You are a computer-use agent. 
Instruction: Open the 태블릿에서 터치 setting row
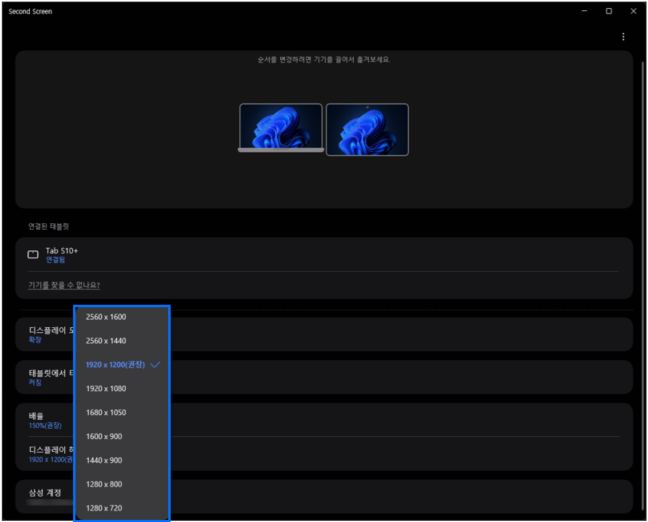pos(400,377)
